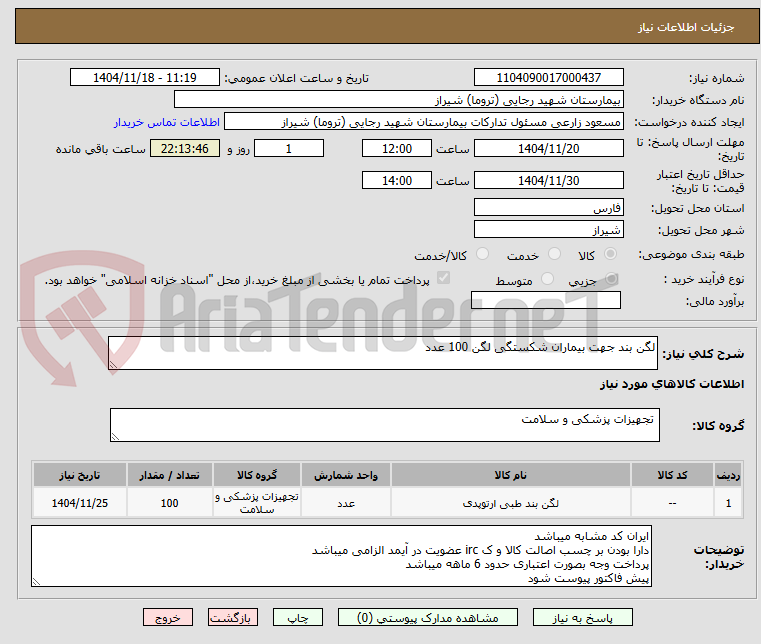Image resolution: width=761 pixels, height=644 pixels.
Task: Click the row number cell 1
Action: point(728,503)
